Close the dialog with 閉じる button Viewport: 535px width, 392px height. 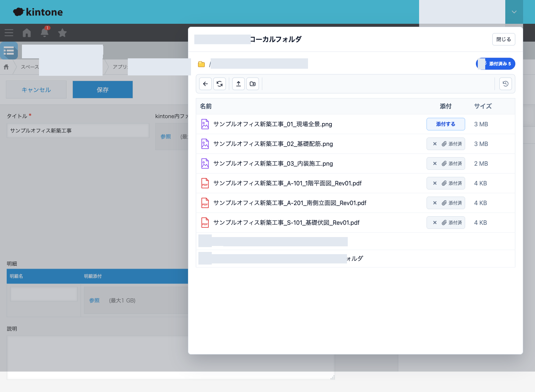tap(504, 39)
